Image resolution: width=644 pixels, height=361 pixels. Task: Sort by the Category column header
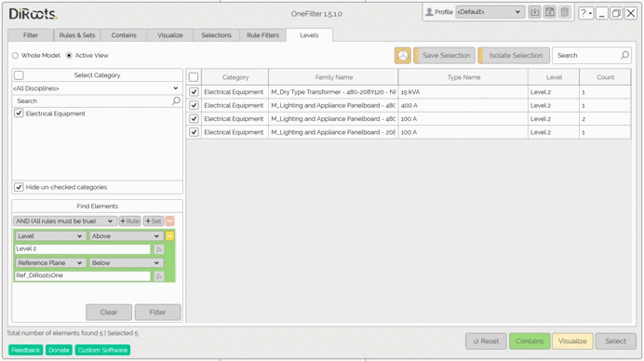[x=235, y=77]
